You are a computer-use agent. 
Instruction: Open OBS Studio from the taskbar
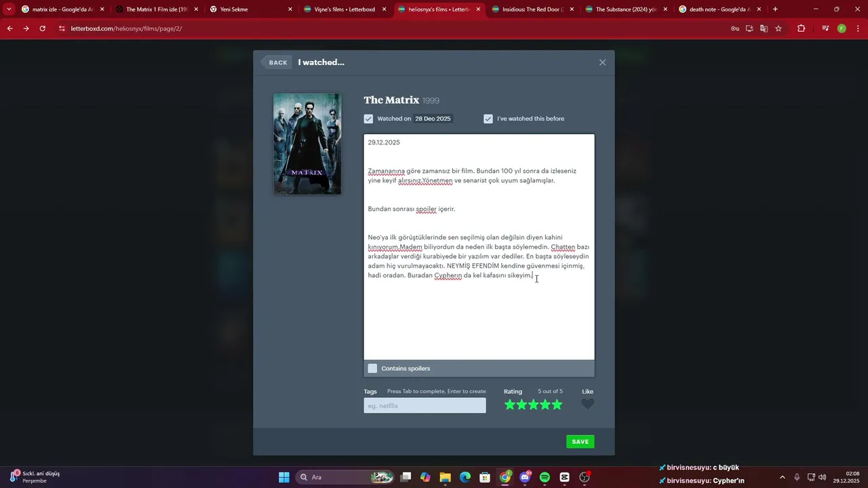tap(585, 477)
